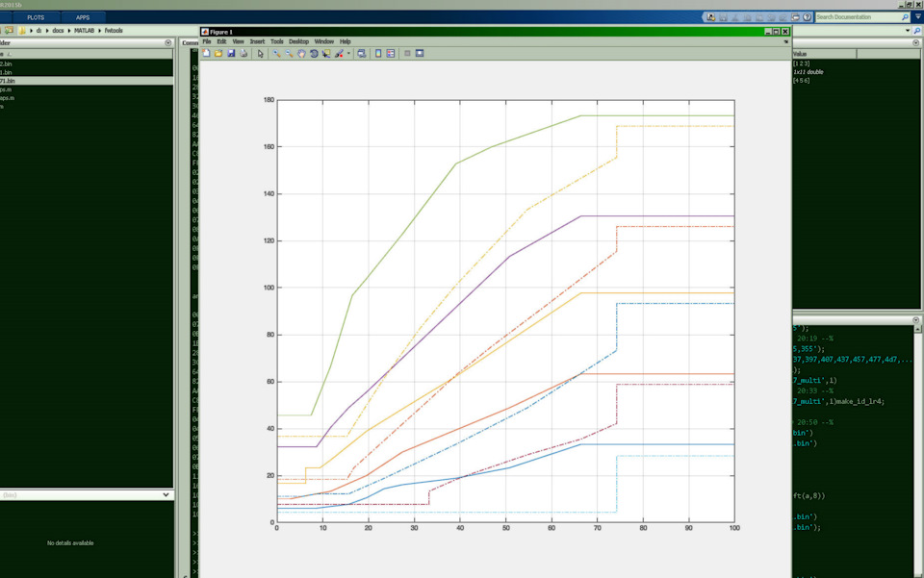Click 'make_id_lr4;' line in Command History
Screen dimensions: 924x578
coord(860,401)
